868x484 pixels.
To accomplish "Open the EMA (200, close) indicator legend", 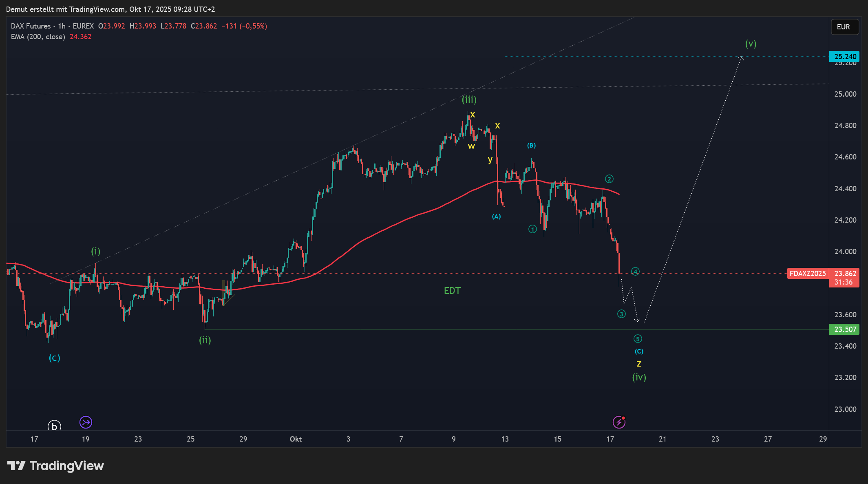I will (38, 37).
